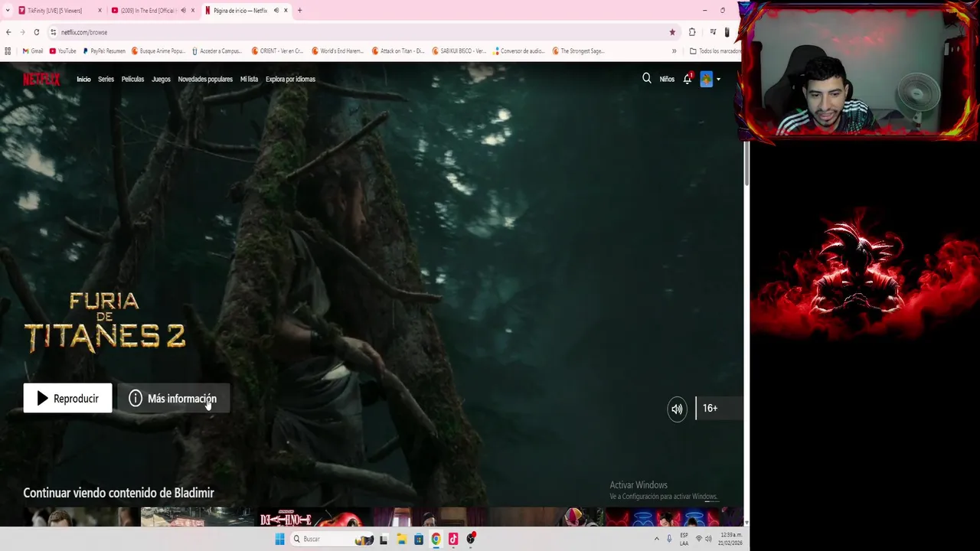Image resolution: width=980 pixels, height=551 pixels.
Task: Go to the Inicio section
Action: click(x=83, y=80)
